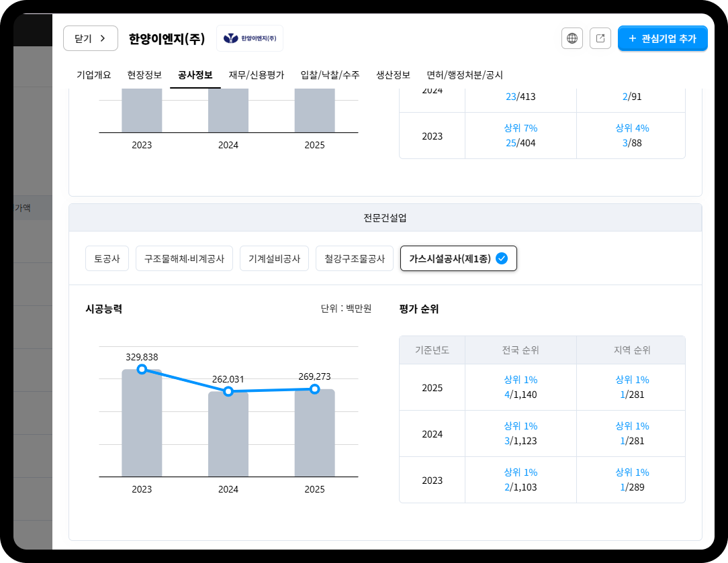Click the 한양이엔지(주) company logo
Viewport: 728px width, 563px height.
pos(250,38)
